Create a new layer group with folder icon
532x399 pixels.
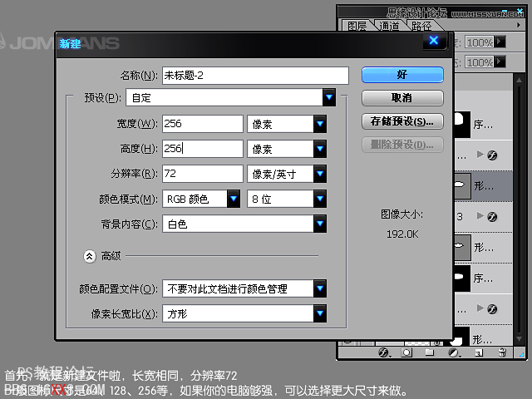coord(430,352)
